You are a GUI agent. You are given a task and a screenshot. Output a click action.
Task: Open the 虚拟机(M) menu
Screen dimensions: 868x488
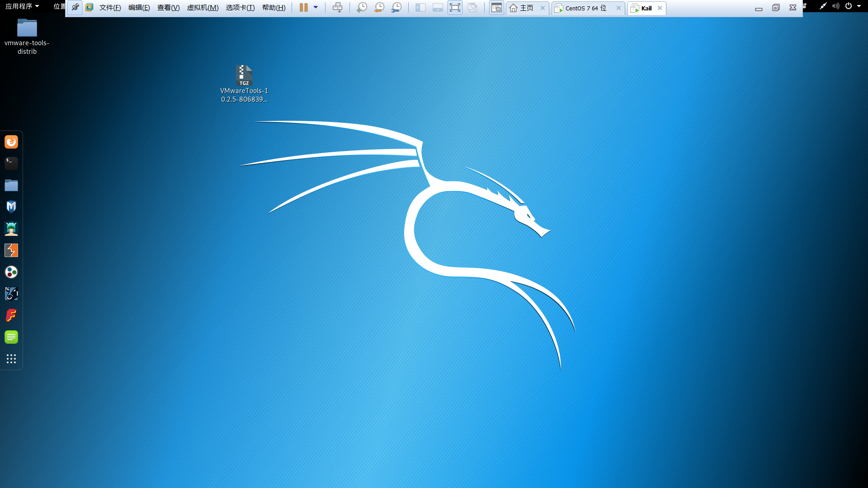coord(203,8)
